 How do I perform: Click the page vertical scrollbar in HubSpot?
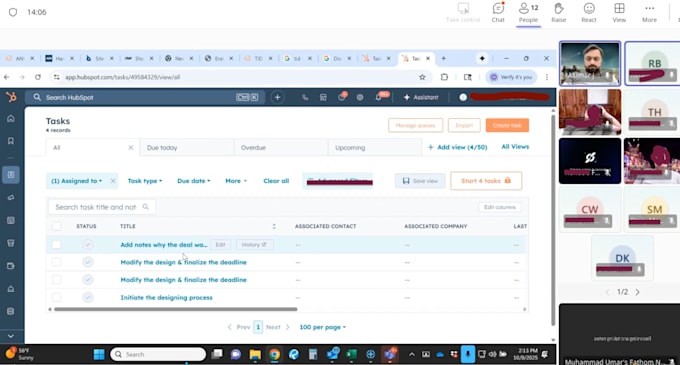tap(553, 220)
